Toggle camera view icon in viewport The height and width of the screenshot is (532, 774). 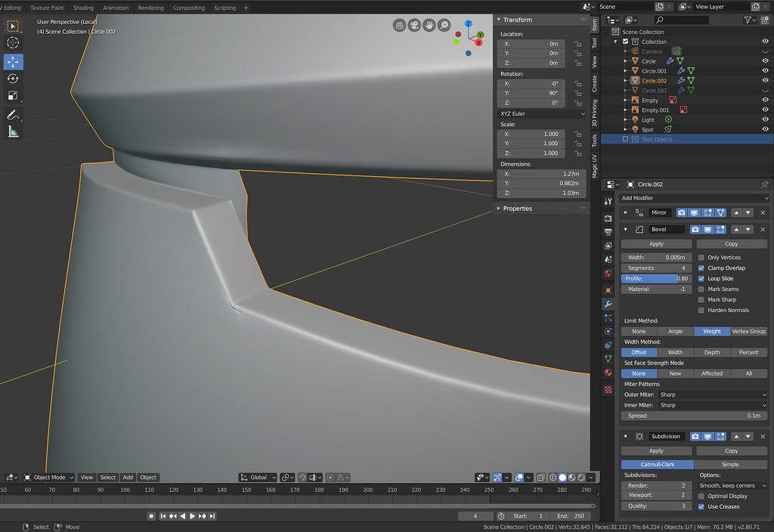414,25
